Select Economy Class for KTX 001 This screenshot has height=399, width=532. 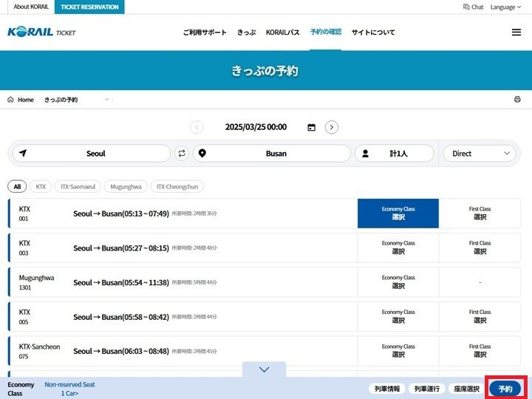click(398, 214)
